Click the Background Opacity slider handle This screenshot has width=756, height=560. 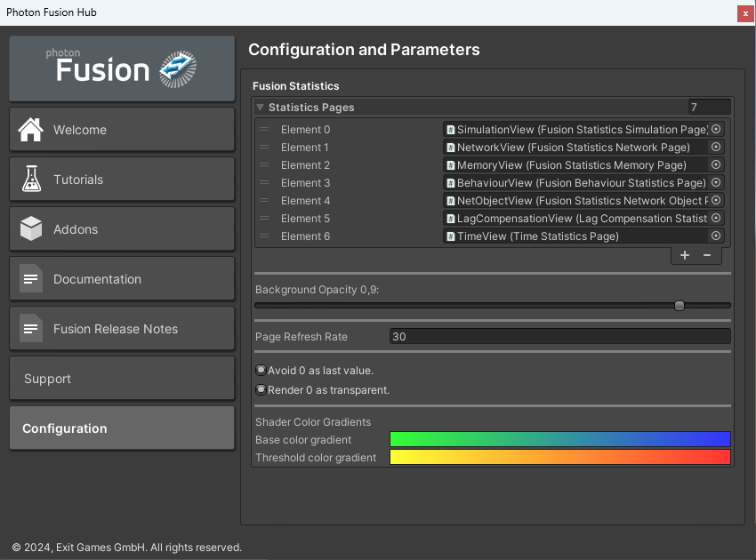pos(680,306)
